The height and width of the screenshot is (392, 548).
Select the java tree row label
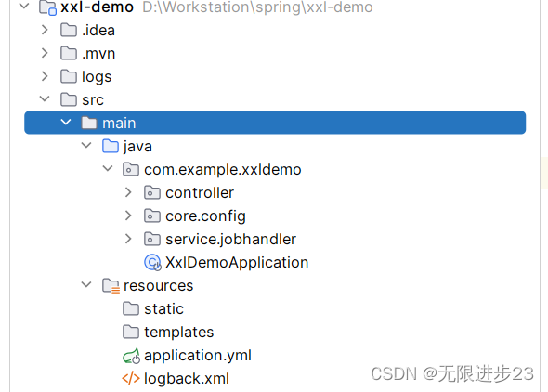(137, 147)
